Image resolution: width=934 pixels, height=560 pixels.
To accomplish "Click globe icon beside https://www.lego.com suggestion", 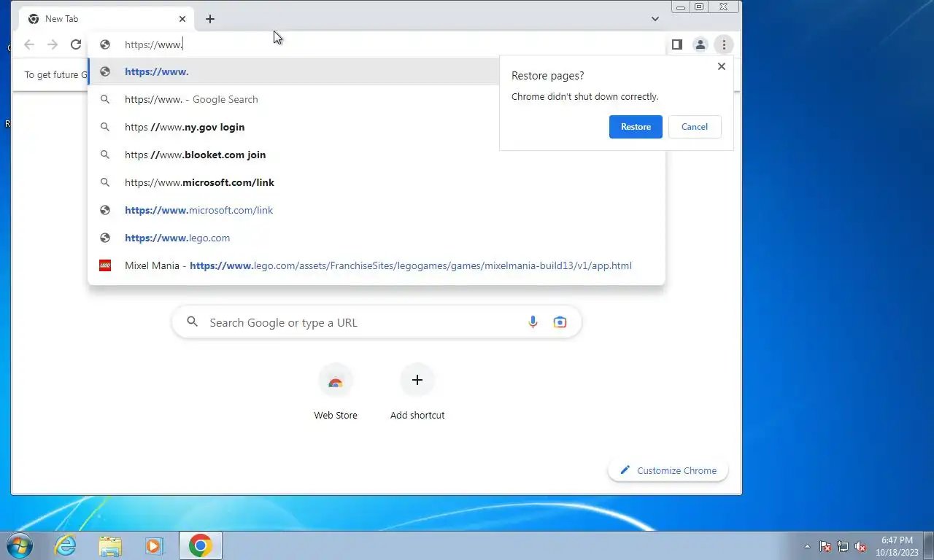I will point(105,238).
